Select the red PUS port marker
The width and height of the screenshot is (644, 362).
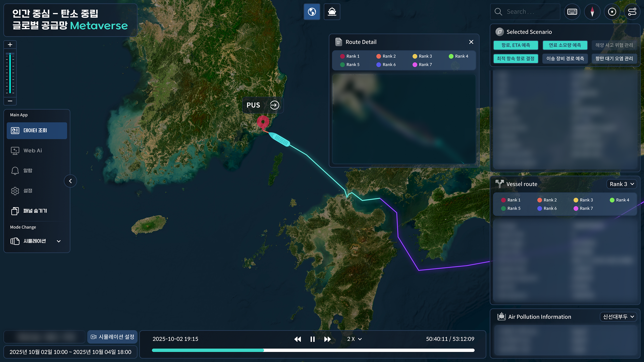263,122
